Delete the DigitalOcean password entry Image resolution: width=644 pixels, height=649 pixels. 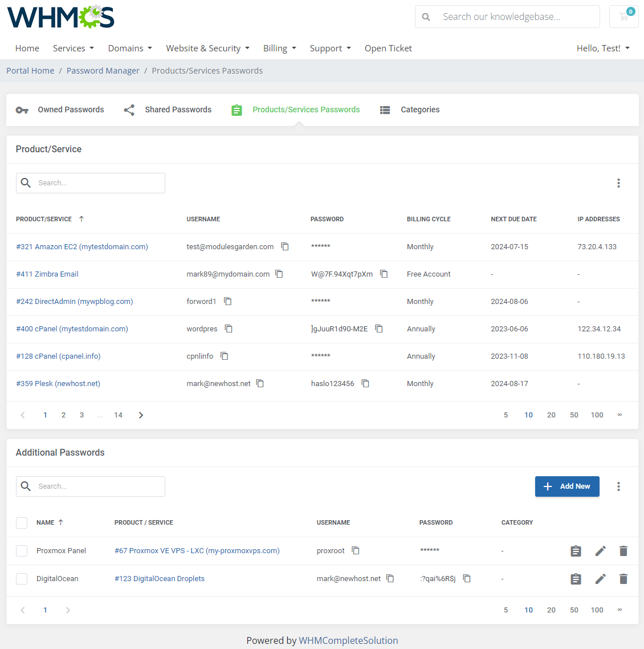click(x=623, y=579)
